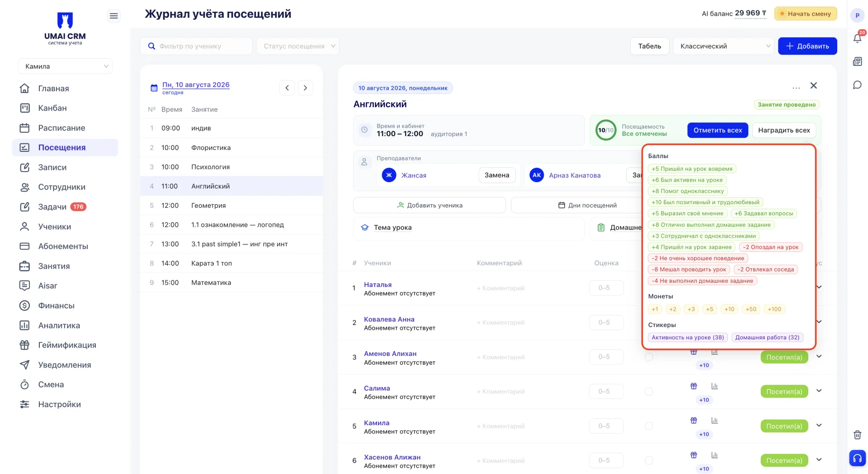The image size is (868, 474).
Task: Tick the checkbox in Аменов Алихан's row
Action: 649,357
